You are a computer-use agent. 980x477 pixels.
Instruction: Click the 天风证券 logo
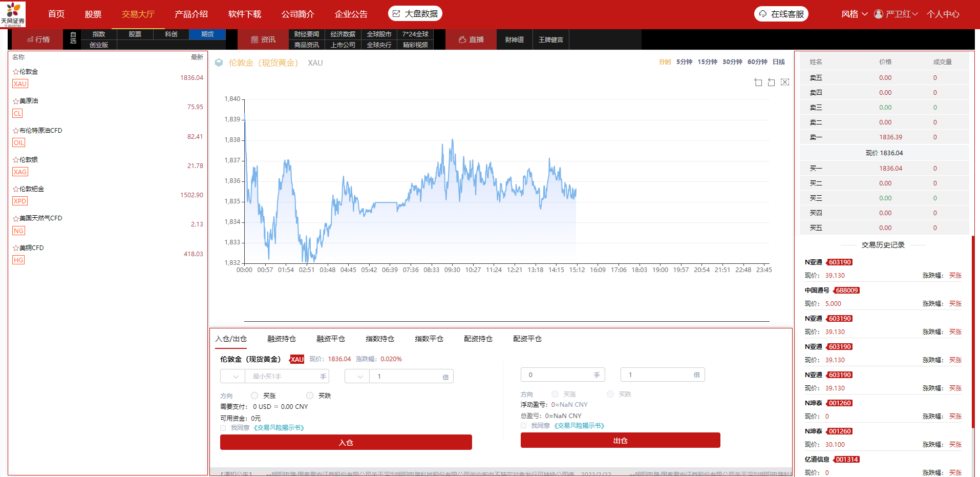(13, 14)
